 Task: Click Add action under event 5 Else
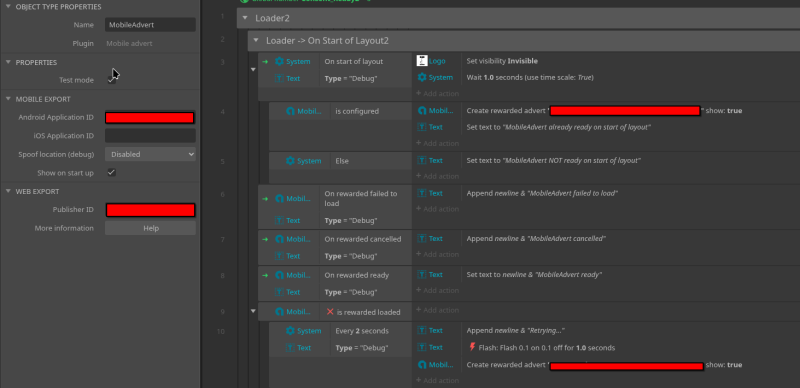coord(437,176)
